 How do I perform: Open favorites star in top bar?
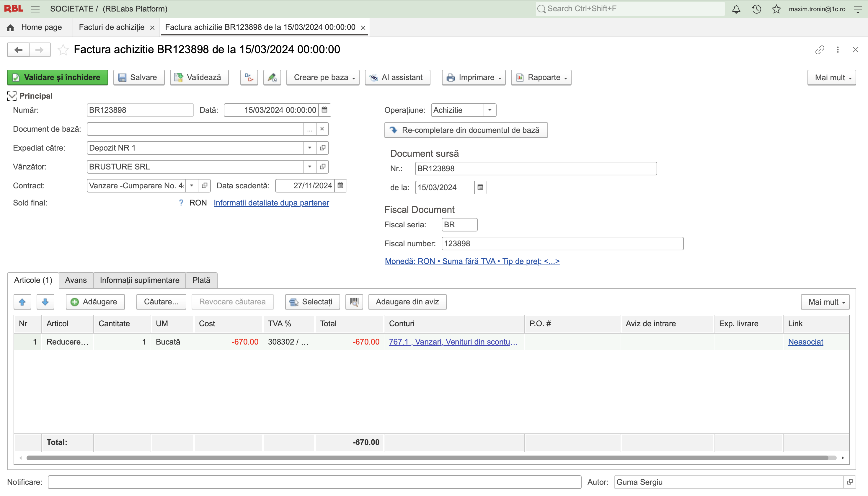pyautogui.click(x=776, y=9)
